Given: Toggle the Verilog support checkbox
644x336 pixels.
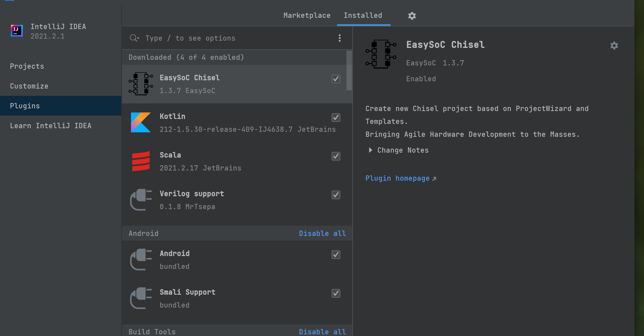Looking at the screenshot, I should tap(336, 195).
